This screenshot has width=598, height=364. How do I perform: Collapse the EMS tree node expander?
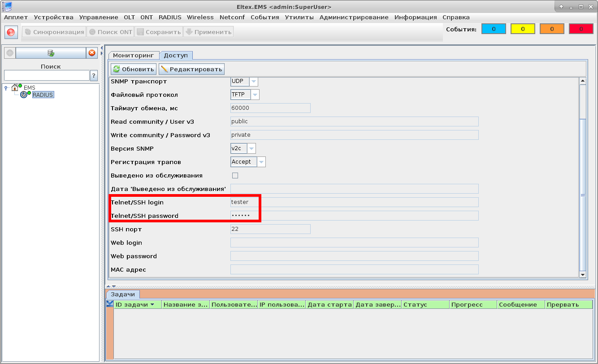tap(5, 88)
